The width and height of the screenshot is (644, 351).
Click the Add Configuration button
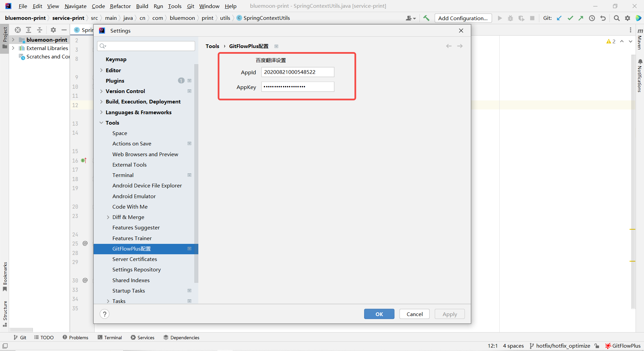[463, 18]
